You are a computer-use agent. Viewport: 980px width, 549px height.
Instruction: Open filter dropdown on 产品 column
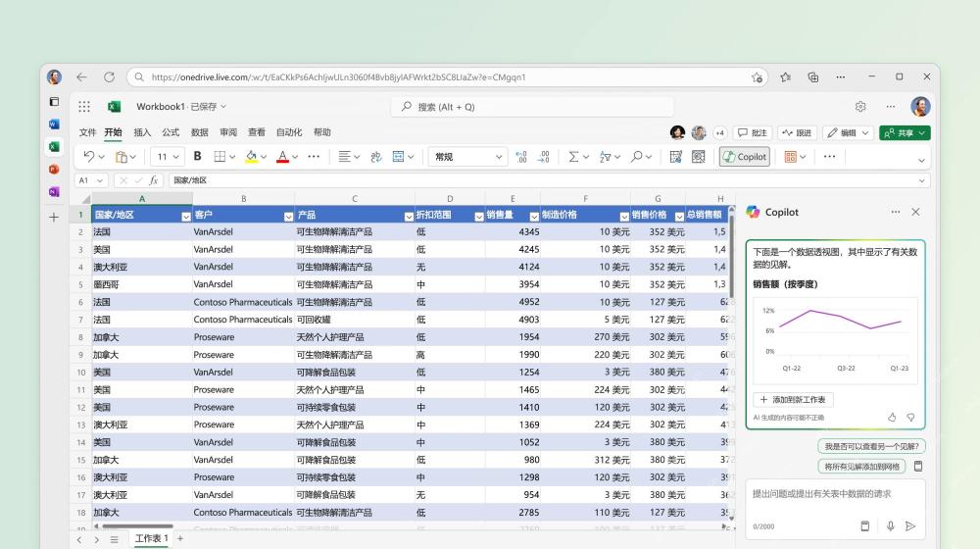[x=409, y=217]
